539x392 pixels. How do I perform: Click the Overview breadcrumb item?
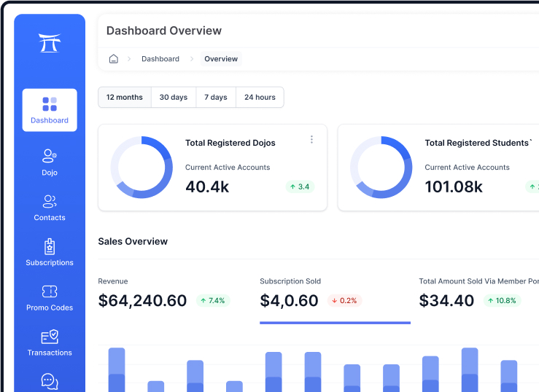click(221, 59)
